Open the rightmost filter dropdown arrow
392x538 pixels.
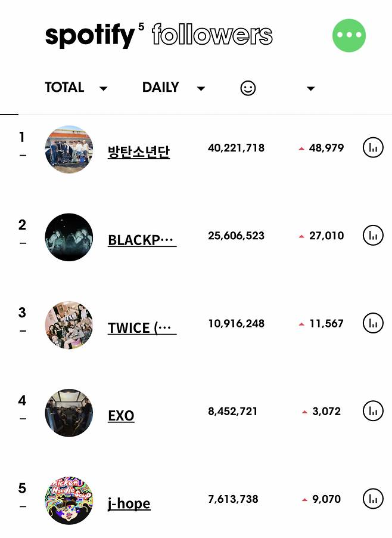click(310, 88)
